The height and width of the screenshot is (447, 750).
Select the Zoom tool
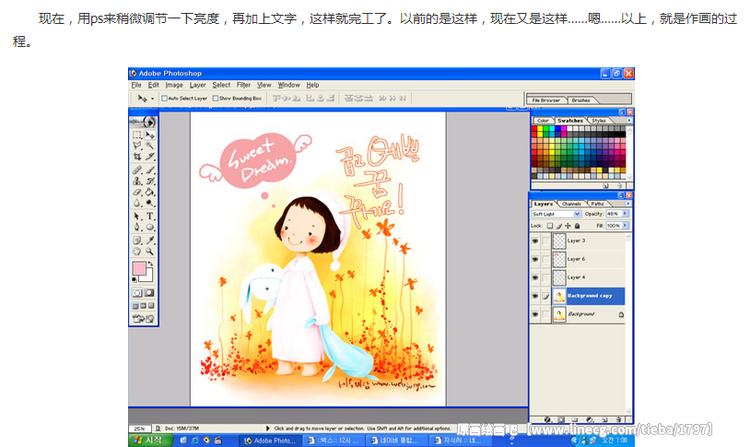(x=150, y=251)
